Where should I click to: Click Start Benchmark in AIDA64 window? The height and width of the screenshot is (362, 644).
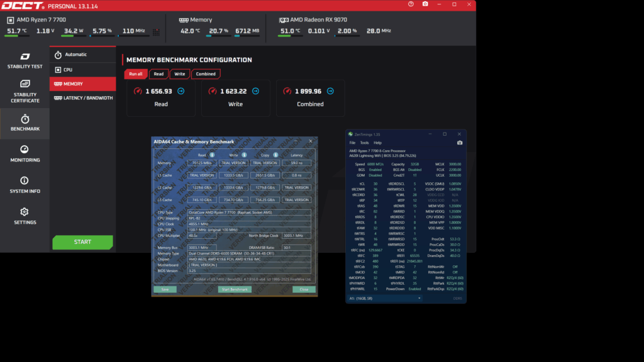[x=235, y=289]
